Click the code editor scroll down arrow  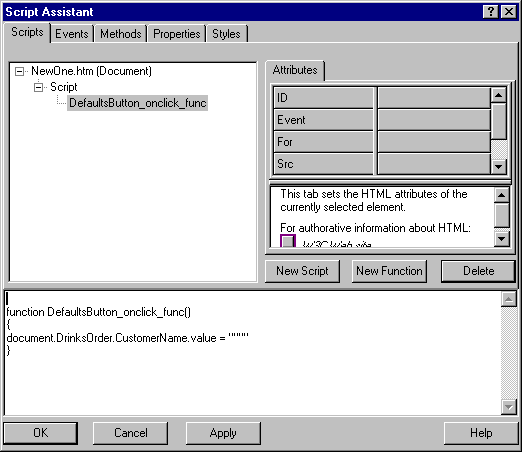coord(509,407)
